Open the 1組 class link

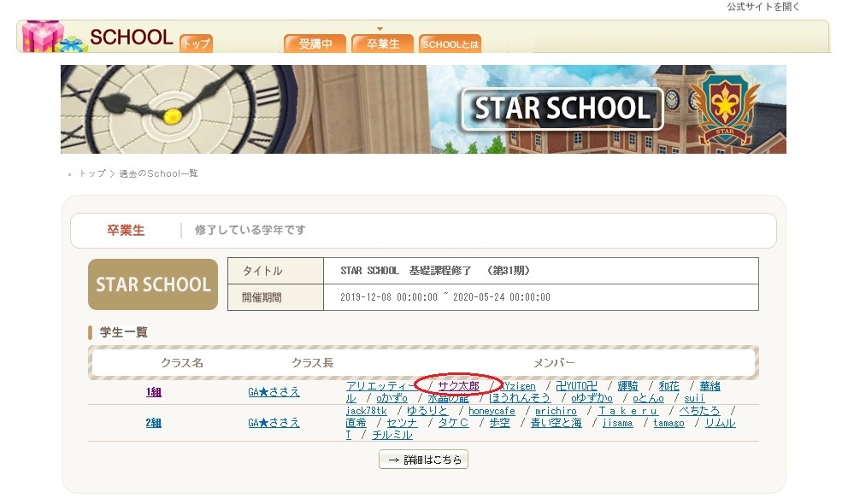[x=153, y=393]
